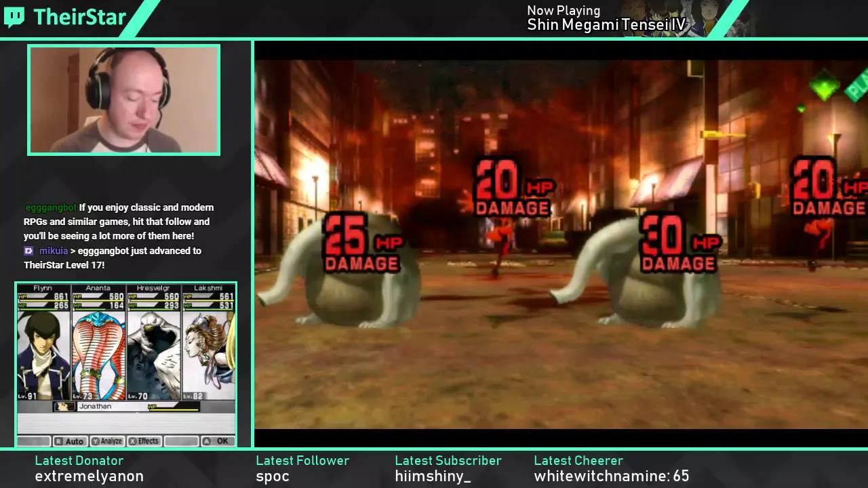Click the egggangbot username in chat

click(51, 207)
